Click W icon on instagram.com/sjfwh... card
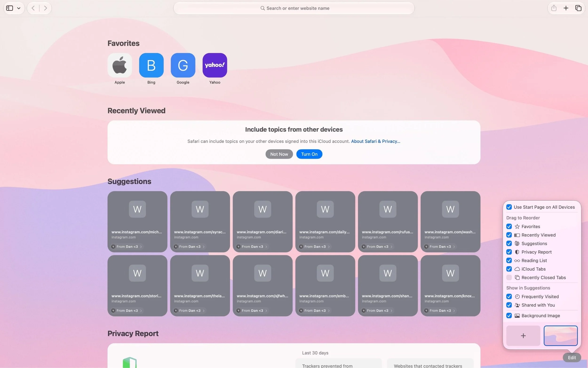The width and height of the screenshot is (588, 368). tap(262, 273)
